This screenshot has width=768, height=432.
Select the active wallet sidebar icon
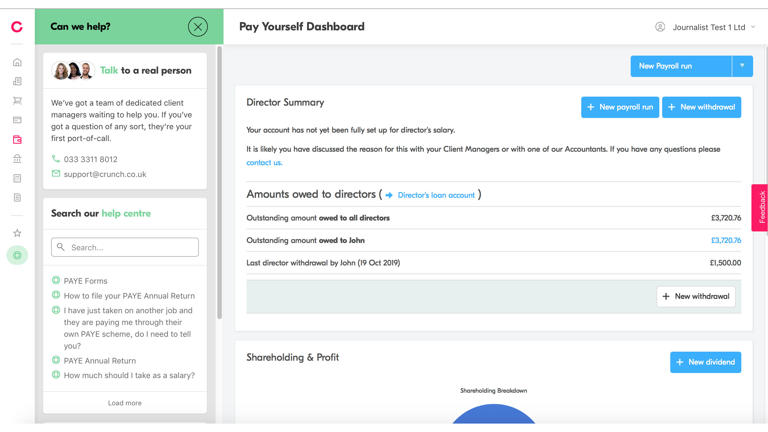[17, 140]
